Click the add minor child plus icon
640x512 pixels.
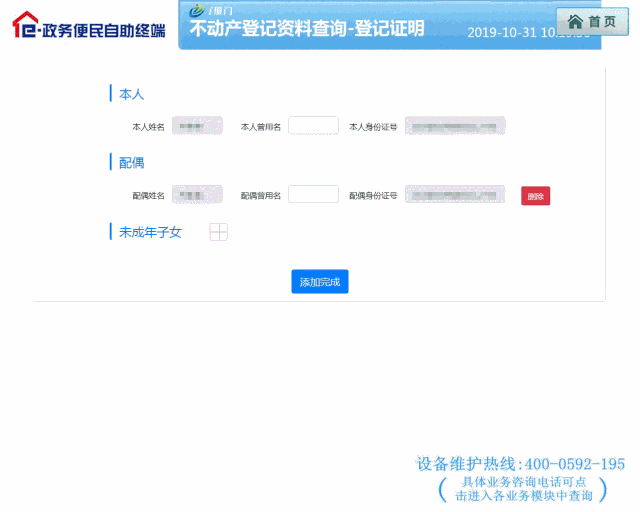coord(218,232)
